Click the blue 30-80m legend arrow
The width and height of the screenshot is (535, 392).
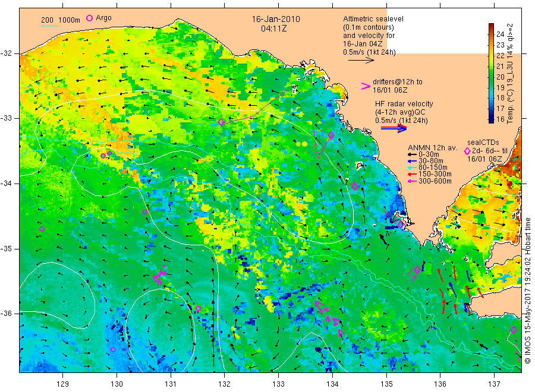pyautogui.click(x=412, y=161)
